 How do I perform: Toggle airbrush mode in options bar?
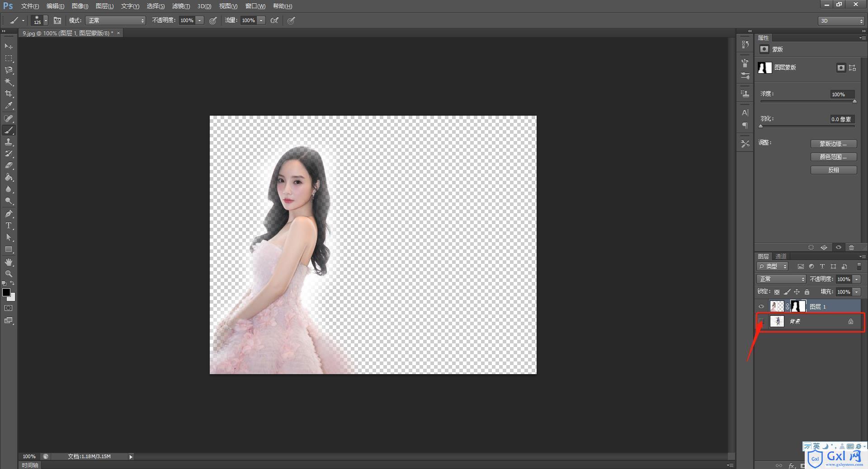coord(274,20)
